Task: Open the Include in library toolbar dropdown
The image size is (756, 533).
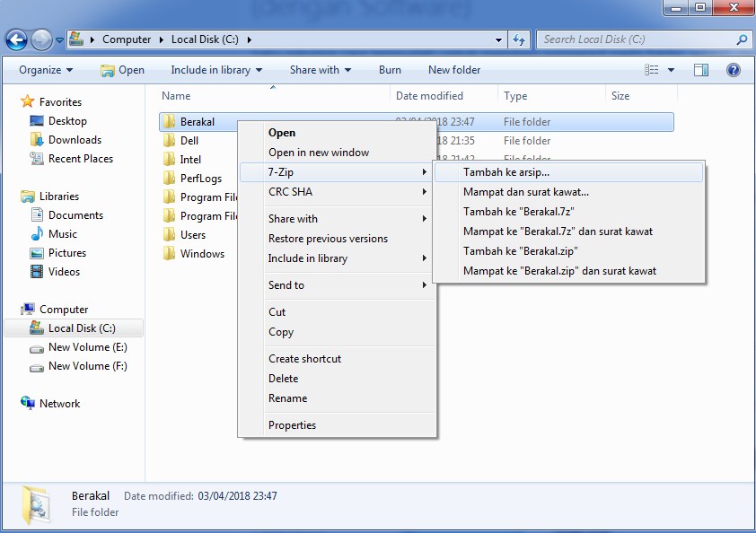Action: pos(216,70)
